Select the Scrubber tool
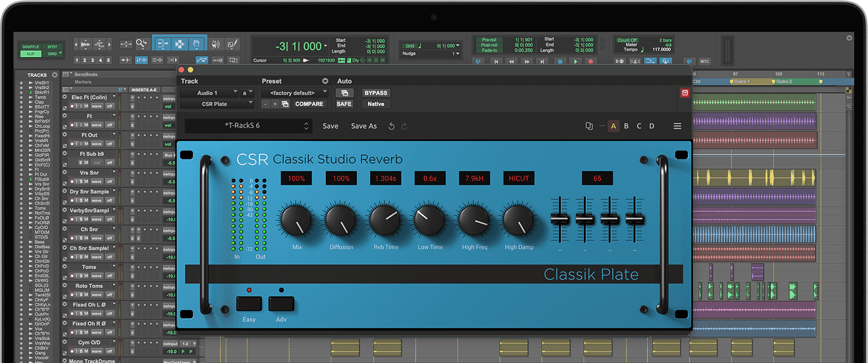The image size is (868, 363). (x=216, y=44)
